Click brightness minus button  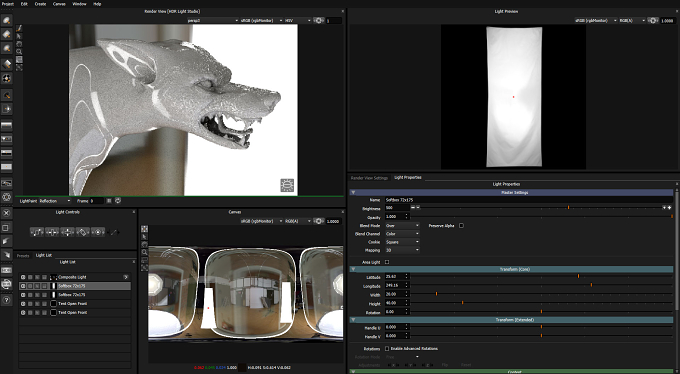point(413,208)
